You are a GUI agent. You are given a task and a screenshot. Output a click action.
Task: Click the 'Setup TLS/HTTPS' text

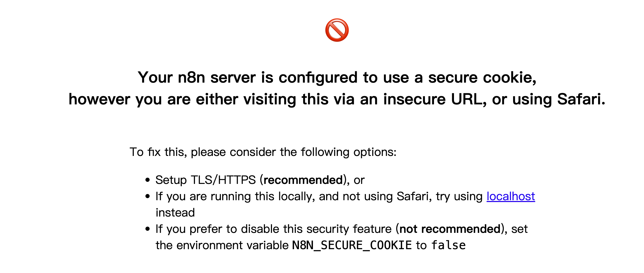pyautogui.click(x=206, y=180)
